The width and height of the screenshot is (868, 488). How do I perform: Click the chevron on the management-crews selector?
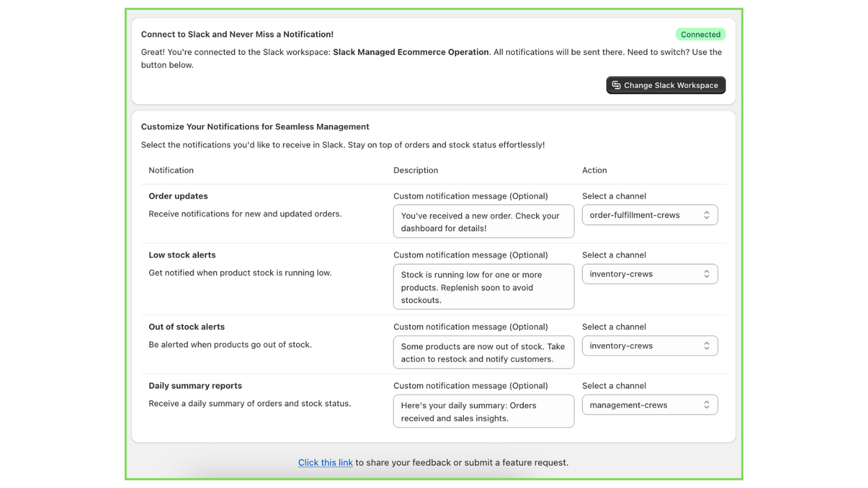[706, 404]
